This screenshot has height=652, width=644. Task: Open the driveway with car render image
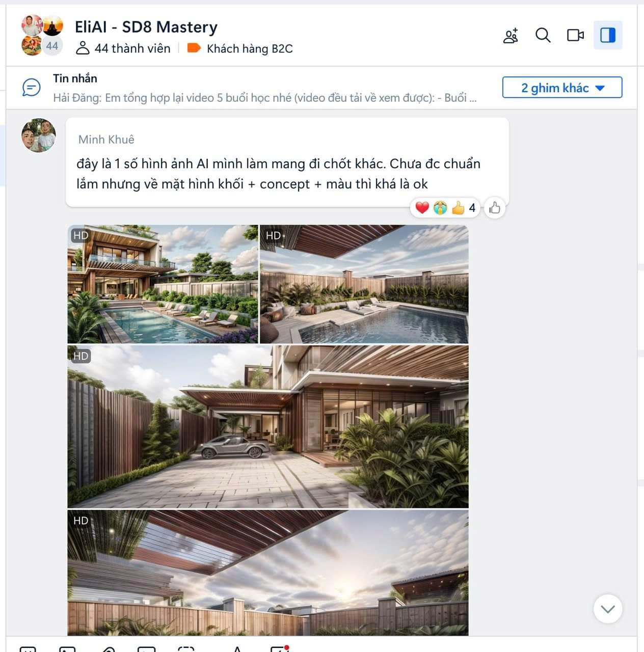(268, 426)
